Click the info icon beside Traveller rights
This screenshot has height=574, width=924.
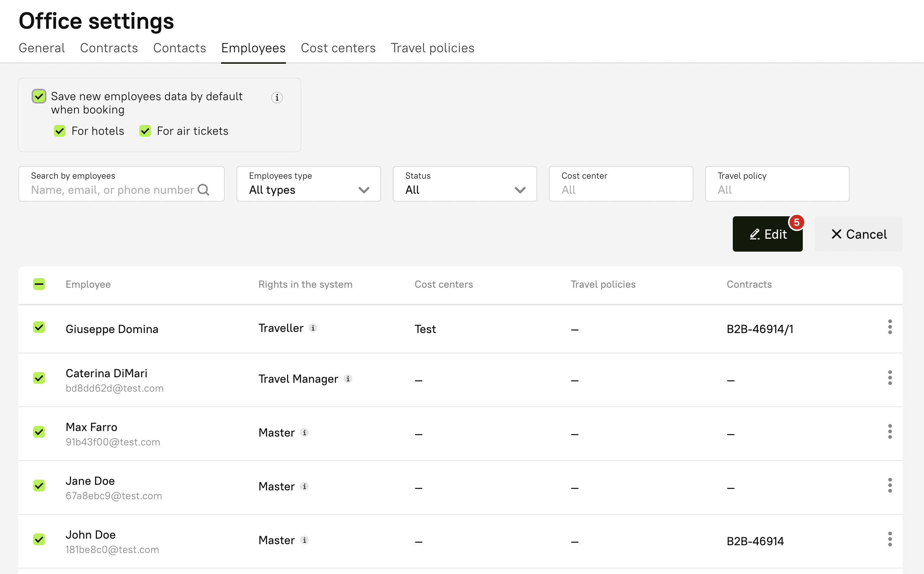[x=313, y=328]
